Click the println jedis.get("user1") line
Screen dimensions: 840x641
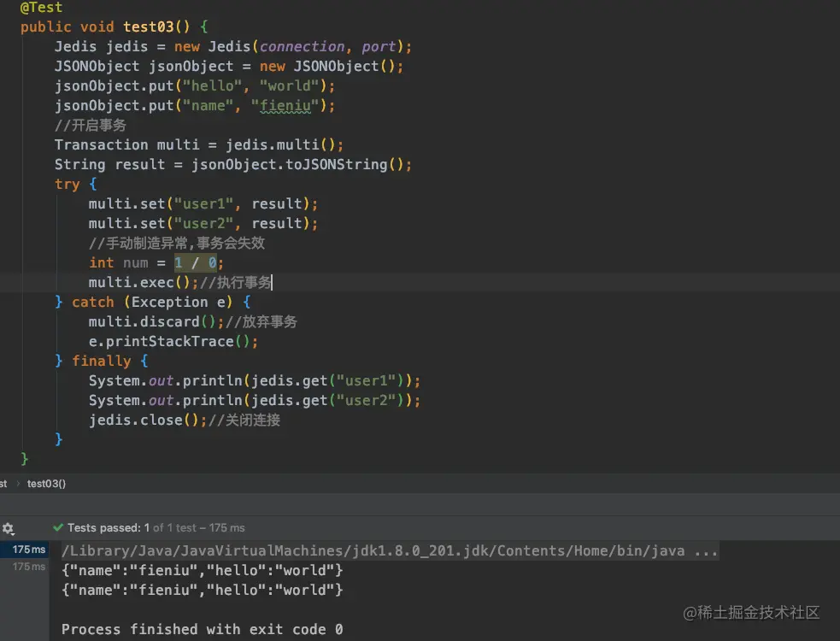255,380
